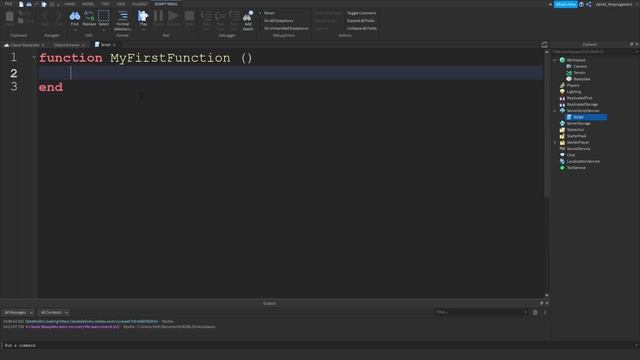Collapse the function fold arrow at line 1
The height and width of the screenshot is (360, 640).
[34, 58]
